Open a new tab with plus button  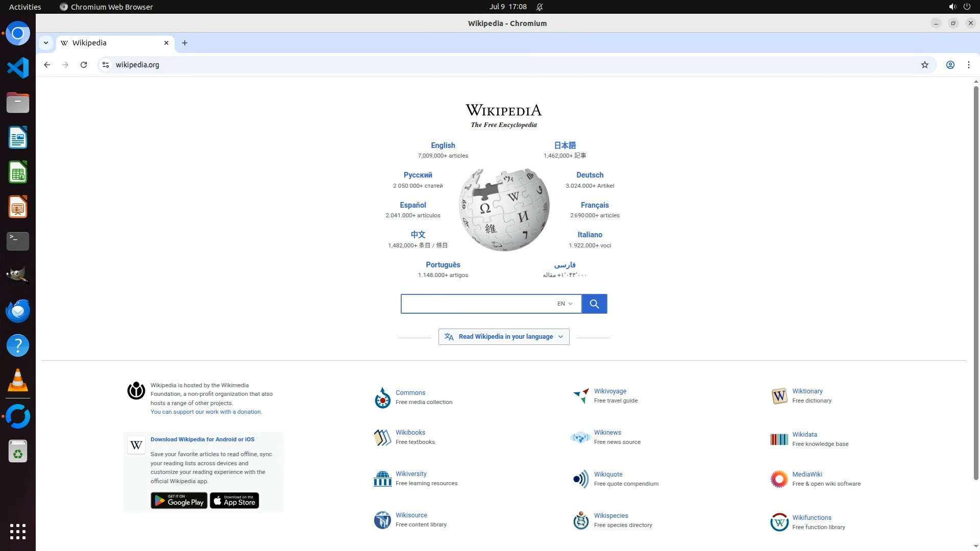click(185, 43)
